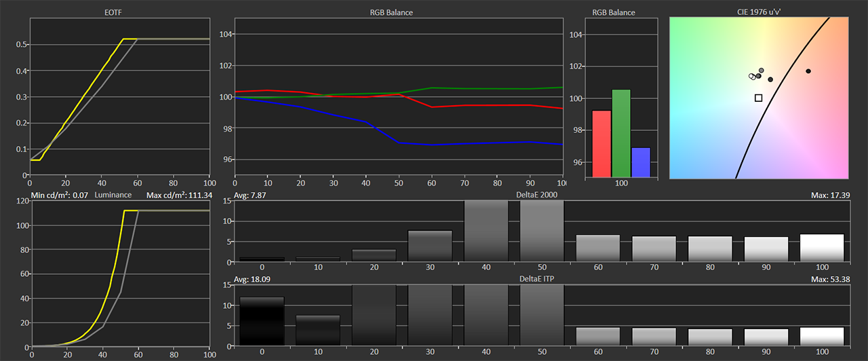Select the isolated black point right of CIE curve

pos(808,71)
